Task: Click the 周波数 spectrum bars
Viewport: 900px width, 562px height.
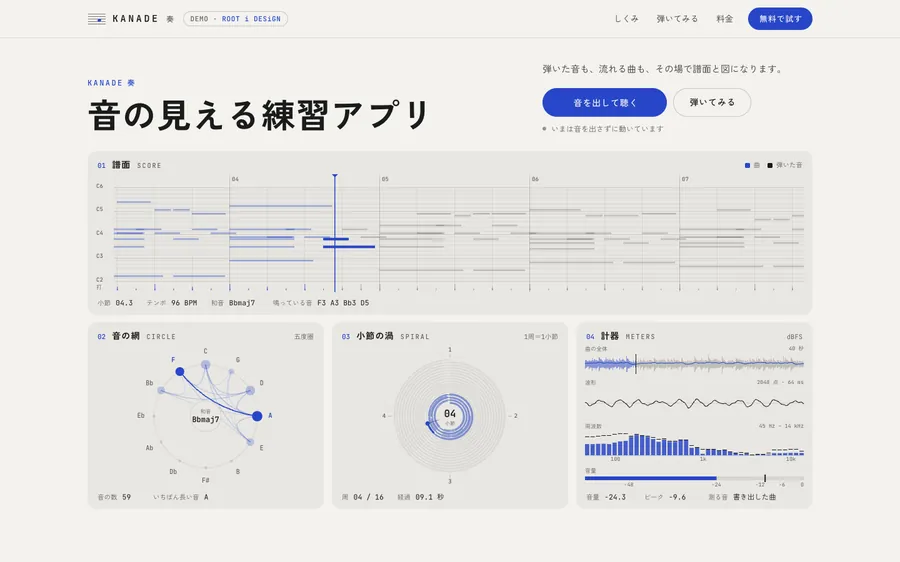Action: [694, 444]
